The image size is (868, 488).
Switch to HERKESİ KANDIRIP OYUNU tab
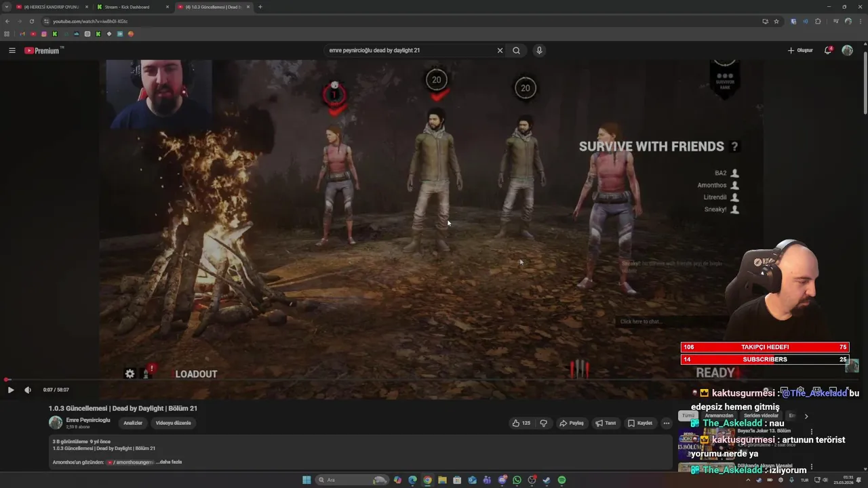[x=52, y=7]
